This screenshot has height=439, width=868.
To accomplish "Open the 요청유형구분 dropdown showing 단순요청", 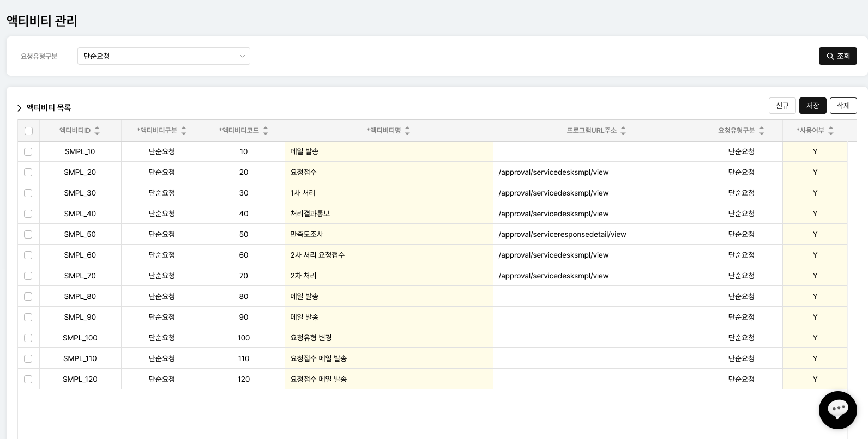I will 164,56.
